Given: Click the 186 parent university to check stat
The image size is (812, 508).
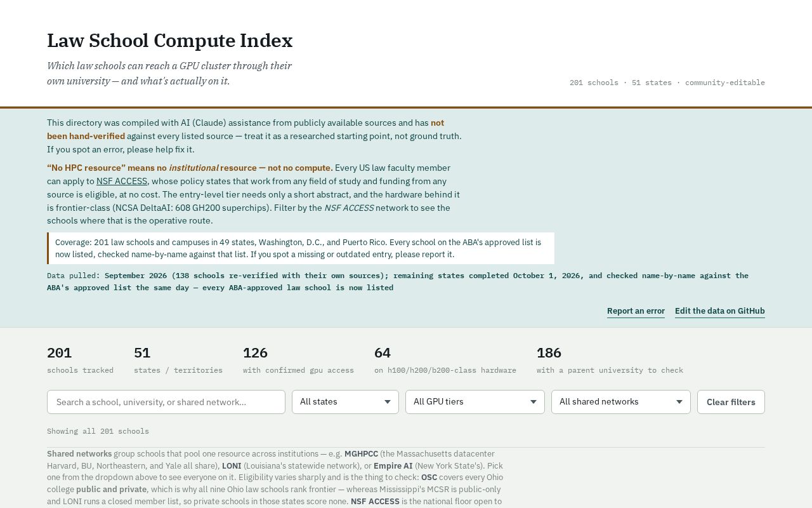Looking at the screenshot, I should (610, 360).
